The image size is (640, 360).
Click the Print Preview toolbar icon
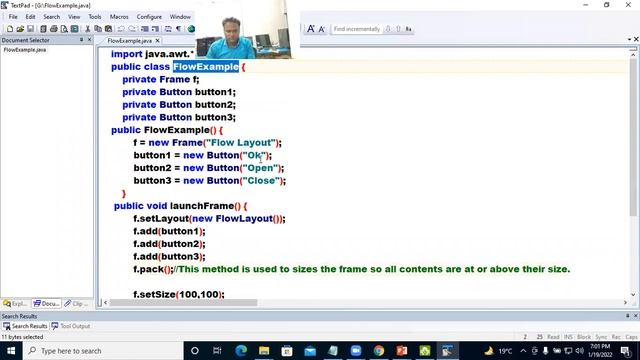tap(64, 29)
